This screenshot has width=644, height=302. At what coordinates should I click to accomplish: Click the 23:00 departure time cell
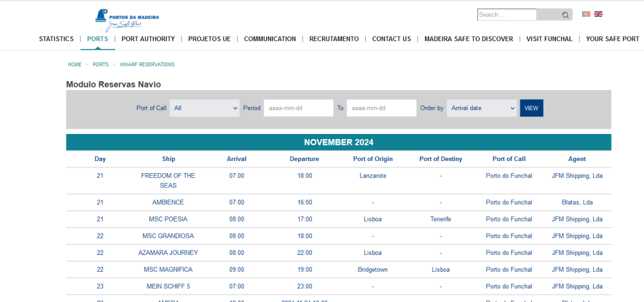click(x=305, y=287)
